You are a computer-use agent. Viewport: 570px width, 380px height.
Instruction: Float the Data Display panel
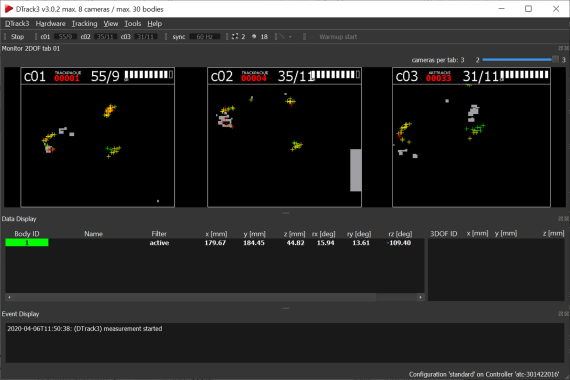pos(561,219)
